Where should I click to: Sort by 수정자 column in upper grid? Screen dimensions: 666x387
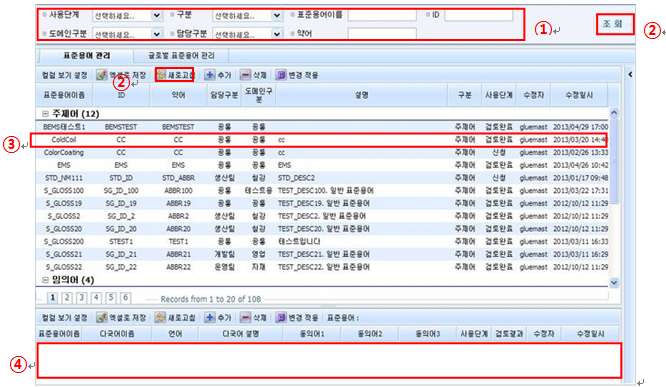tap(533, 95)
